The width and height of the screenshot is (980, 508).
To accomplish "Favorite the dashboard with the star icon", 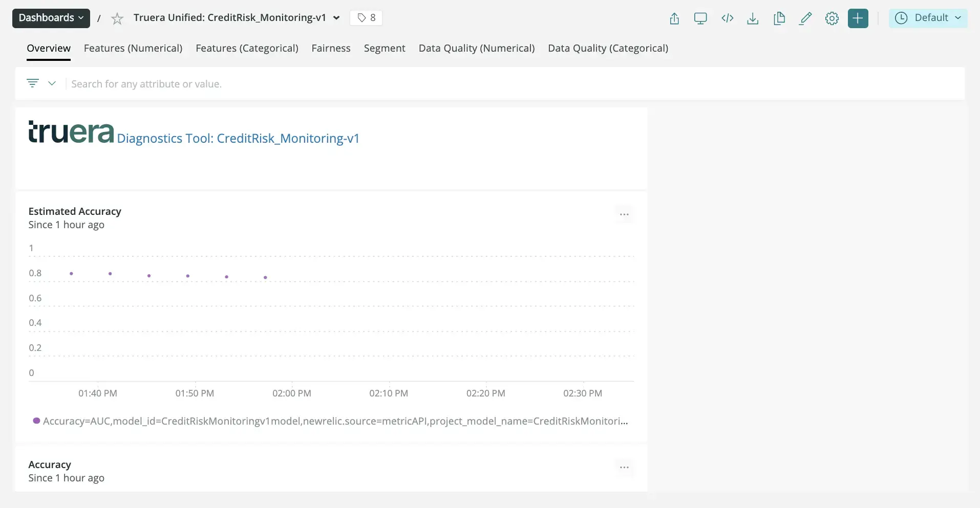I will click(117, 19).
